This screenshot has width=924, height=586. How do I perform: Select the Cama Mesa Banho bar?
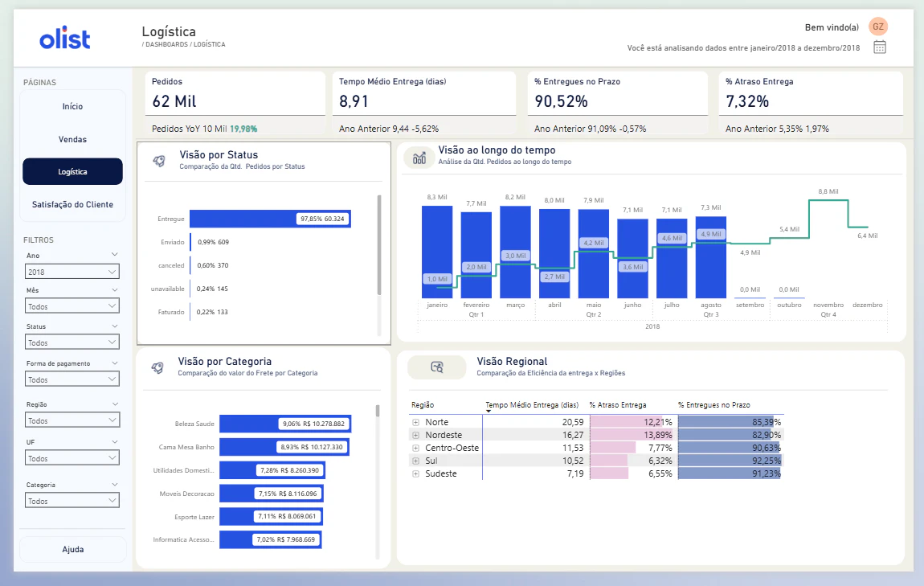[284, 447]
